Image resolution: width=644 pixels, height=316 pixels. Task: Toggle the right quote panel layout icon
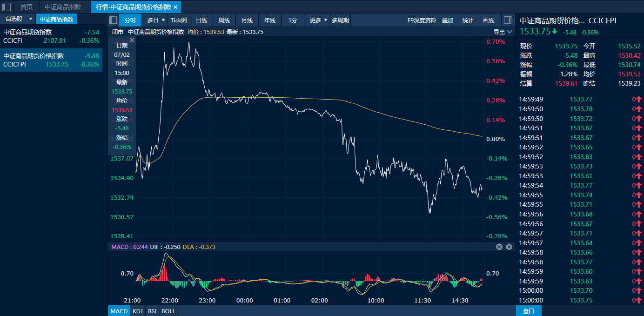508,20
